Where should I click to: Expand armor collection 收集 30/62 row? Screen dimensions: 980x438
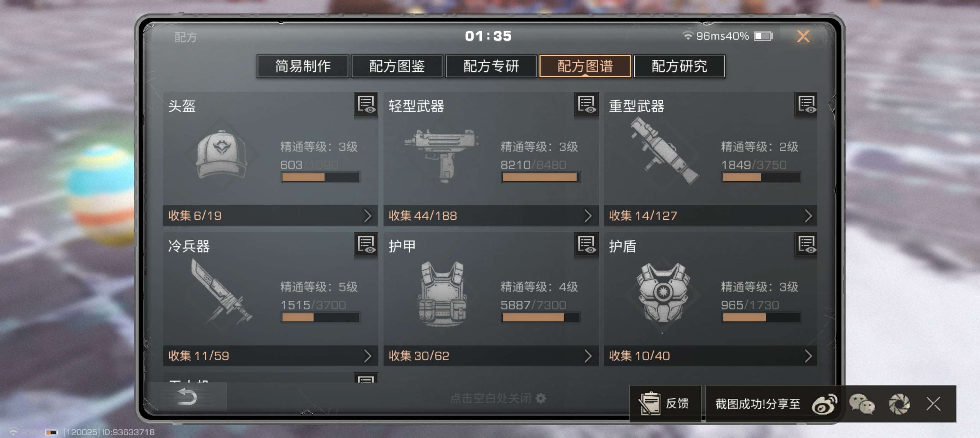coord(491,356)
